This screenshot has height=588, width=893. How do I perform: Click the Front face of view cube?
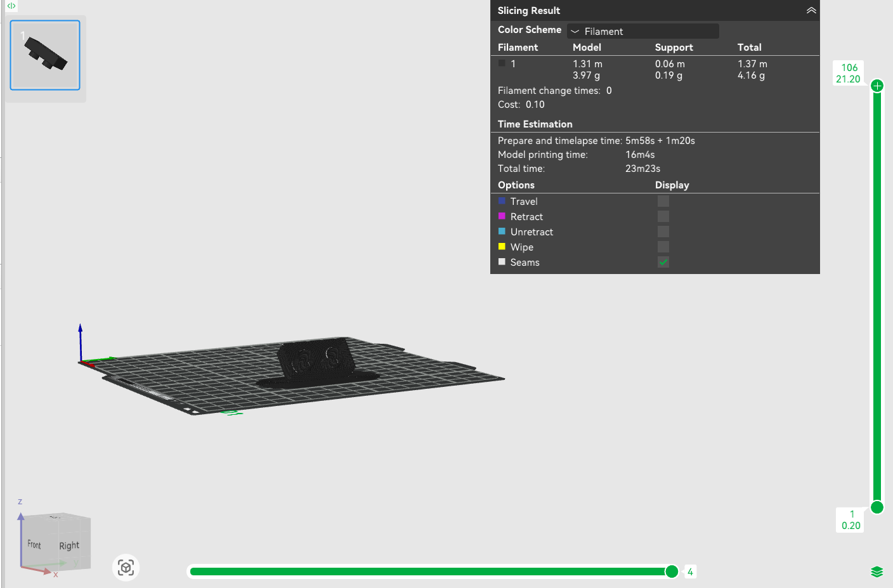(x=34, y=545)
